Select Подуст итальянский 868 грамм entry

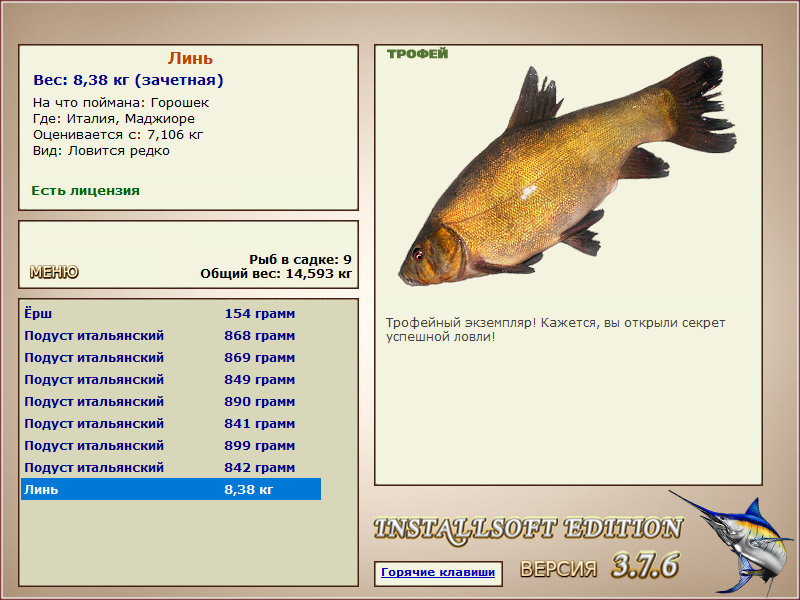click(x=171, y=335)
